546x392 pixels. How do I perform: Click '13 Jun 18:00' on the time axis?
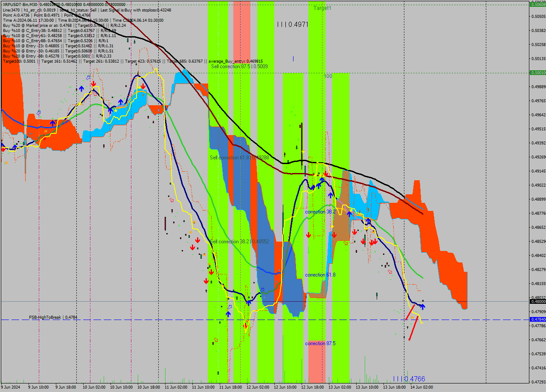pos(394,387)
